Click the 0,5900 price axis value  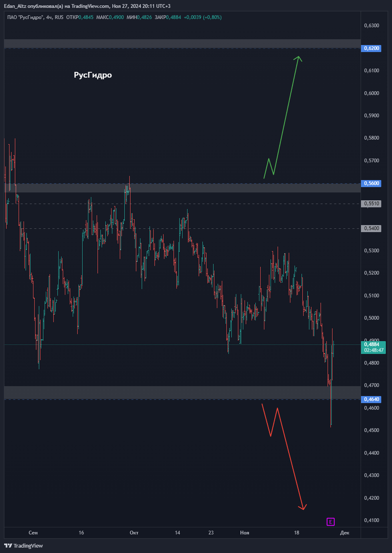371,116
